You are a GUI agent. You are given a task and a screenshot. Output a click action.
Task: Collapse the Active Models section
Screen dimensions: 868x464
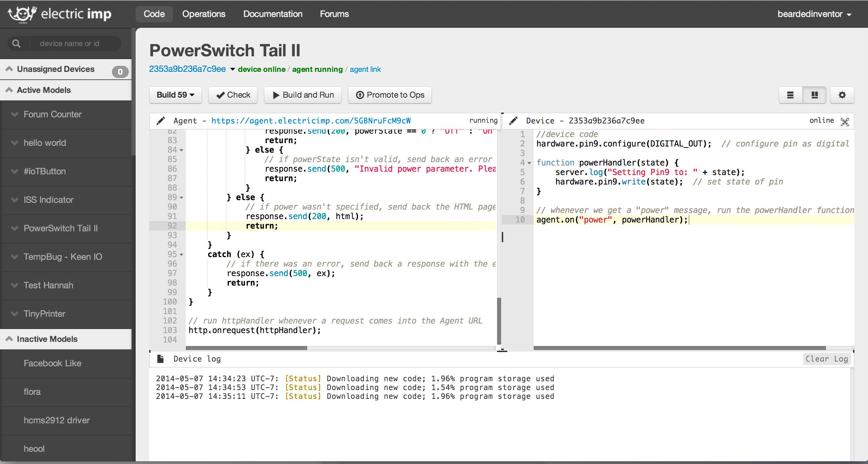[9, 90]
